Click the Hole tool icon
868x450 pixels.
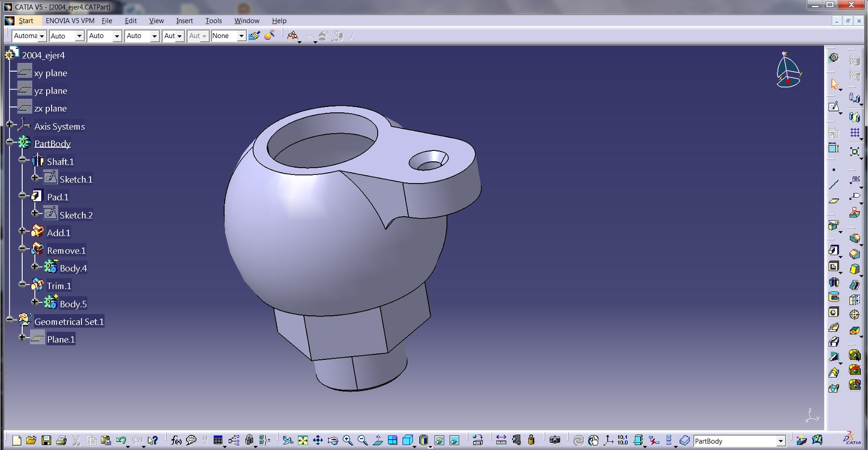(834, 312)
